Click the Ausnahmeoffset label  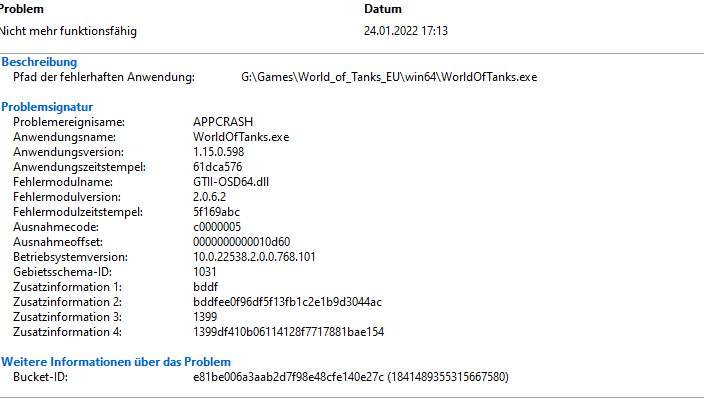click(57, 242)
